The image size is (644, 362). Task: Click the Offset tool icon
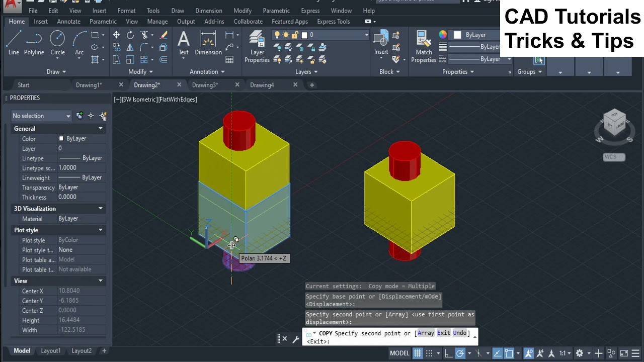164,59
